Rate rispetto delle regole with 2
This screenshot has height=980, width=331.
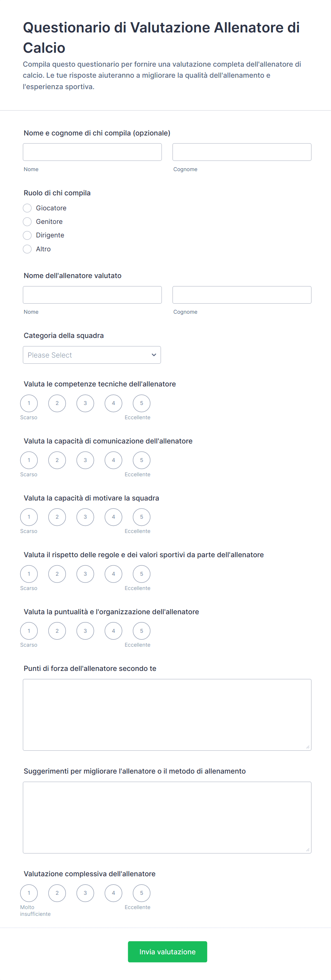coord(57,574)
